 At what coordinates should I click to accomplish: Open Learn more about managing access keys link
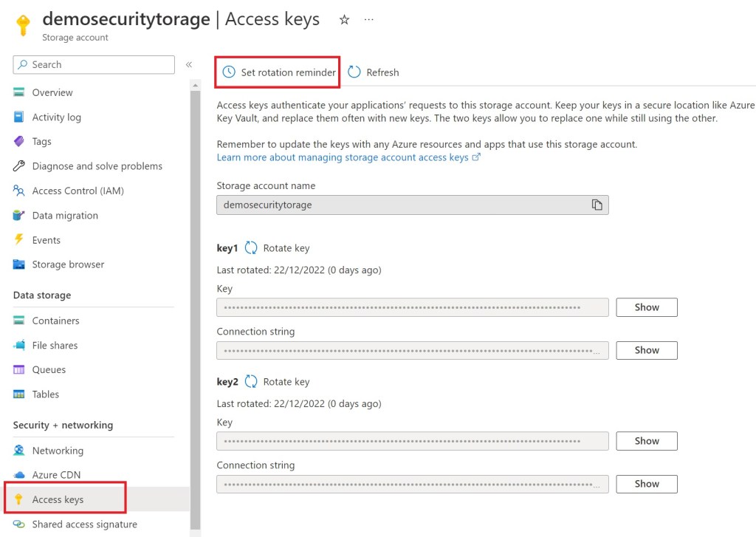point(343,157)
